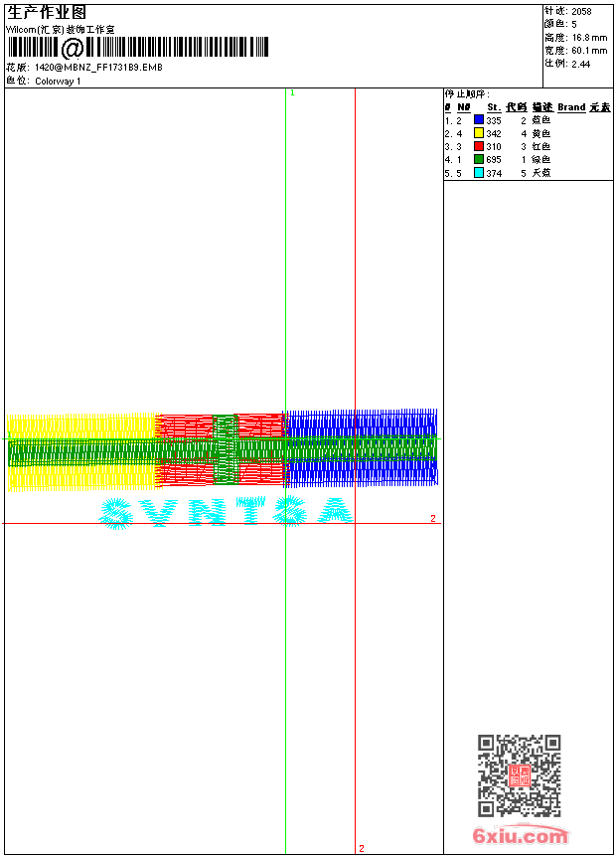Click the red horizontal guide marker 2
Screen dimensions: 616x855
[x=433, y=518]
